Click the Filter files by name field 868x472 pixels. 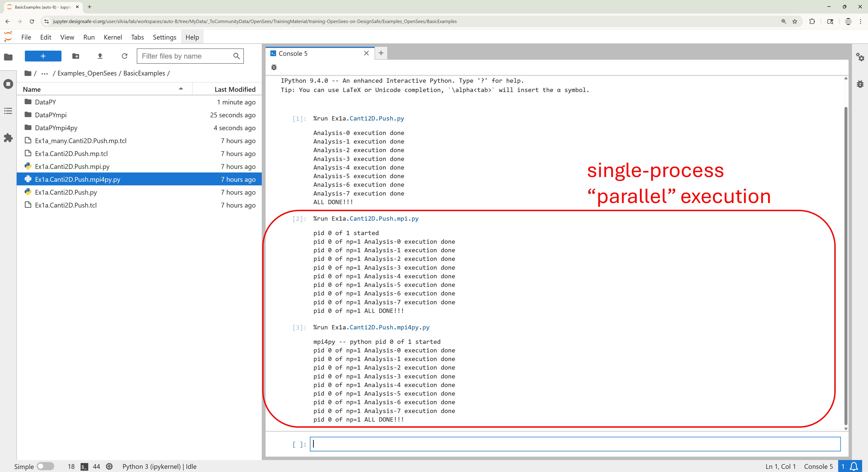coord(185,56)
